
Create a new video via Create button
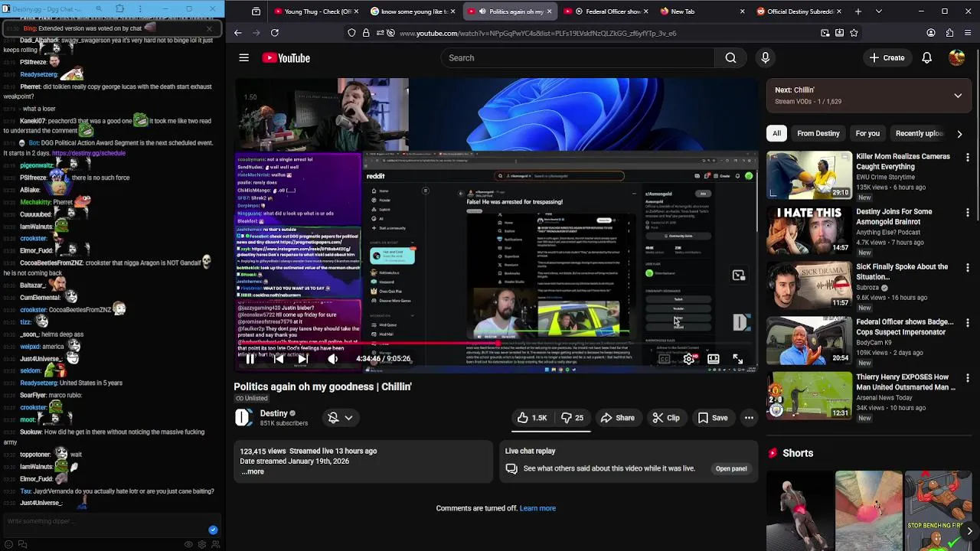[x=887, y=57]
